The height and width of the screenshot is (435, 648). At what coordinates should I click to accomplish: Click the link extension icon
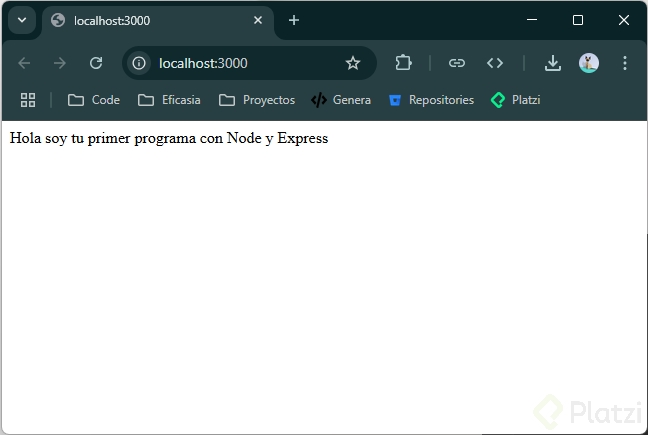pyautogui.click(x=457, y=63)
